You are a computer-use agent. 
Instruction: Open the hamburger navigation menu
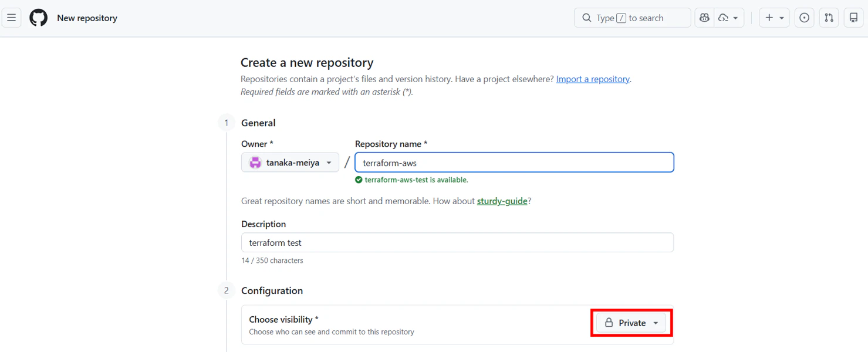12,18
